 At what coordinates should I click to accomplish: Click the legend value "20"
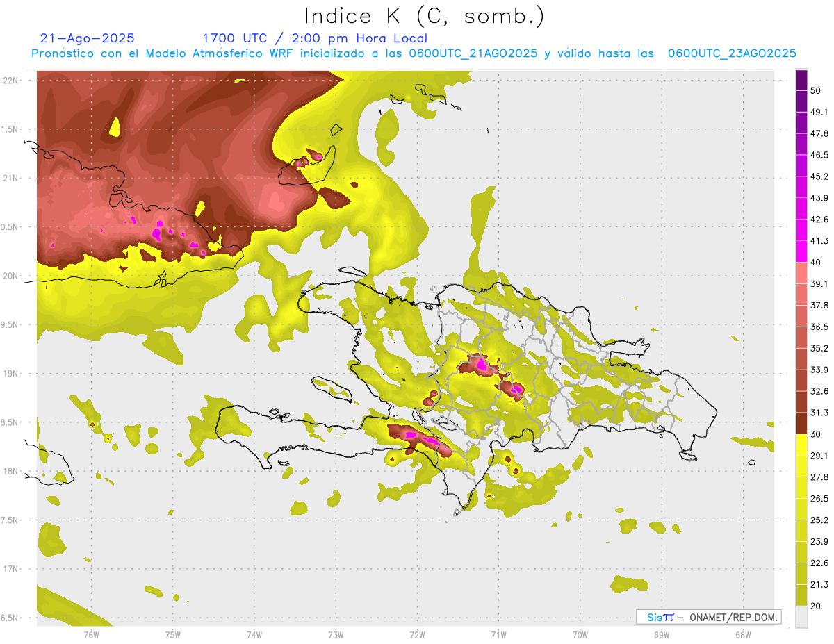(815, 606)
